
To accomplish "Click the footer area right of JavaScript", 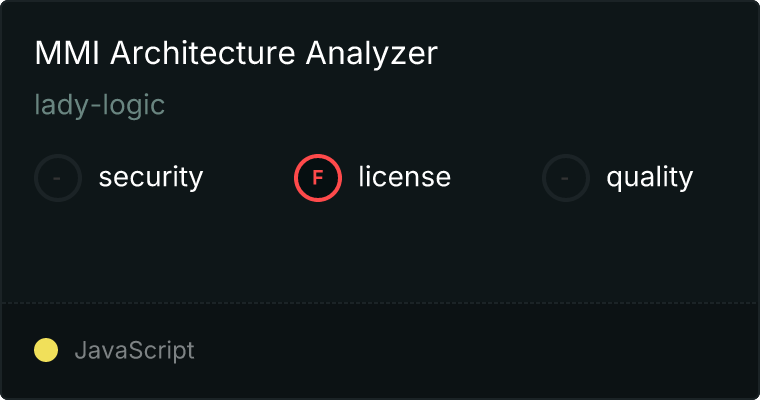I will click(480, 351).
